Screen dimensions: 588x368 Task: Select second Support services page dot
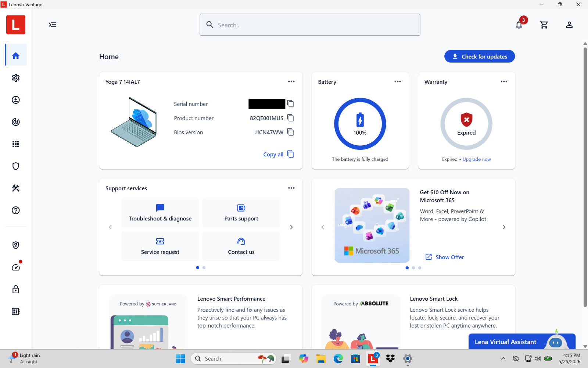pyautogui.click(x=204, y=268)
